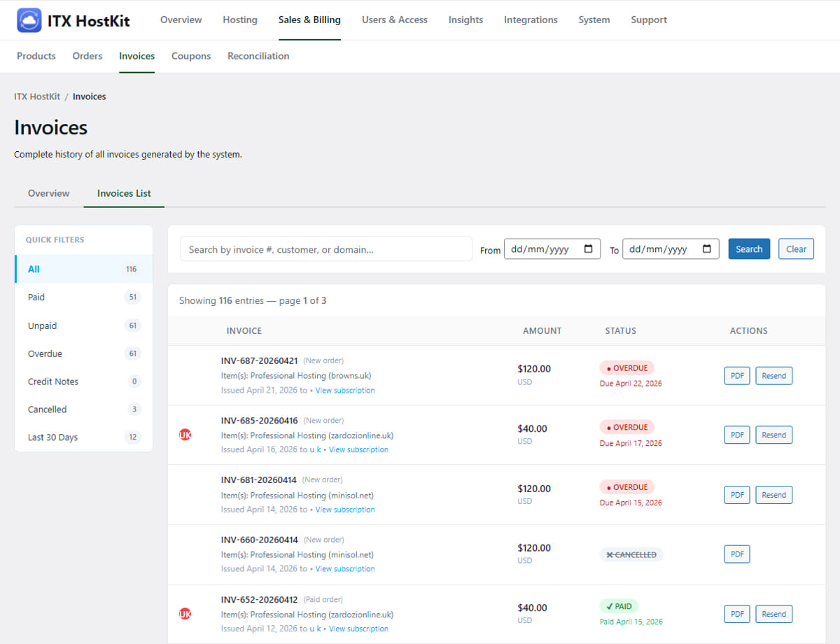View subscription for INV-685-20260416
Image resolution: width=840 pixels, height=644 pixels.
(359, 450)
